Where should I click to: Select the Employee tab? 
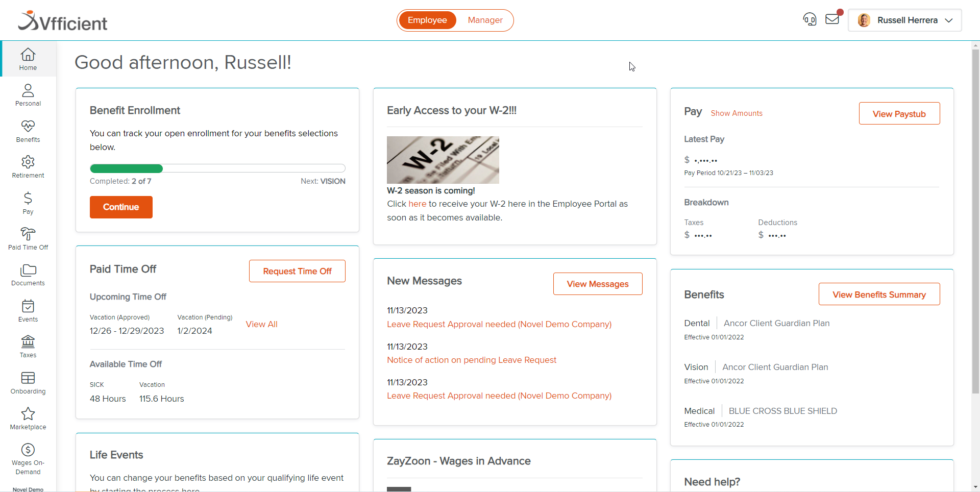(x=427, y=20)
